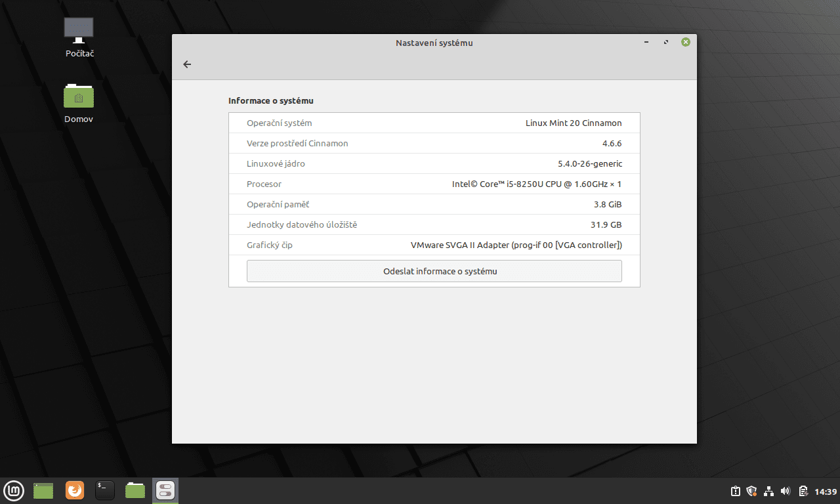
Task: Click Odeslat informace o systému
Action: 434,270
